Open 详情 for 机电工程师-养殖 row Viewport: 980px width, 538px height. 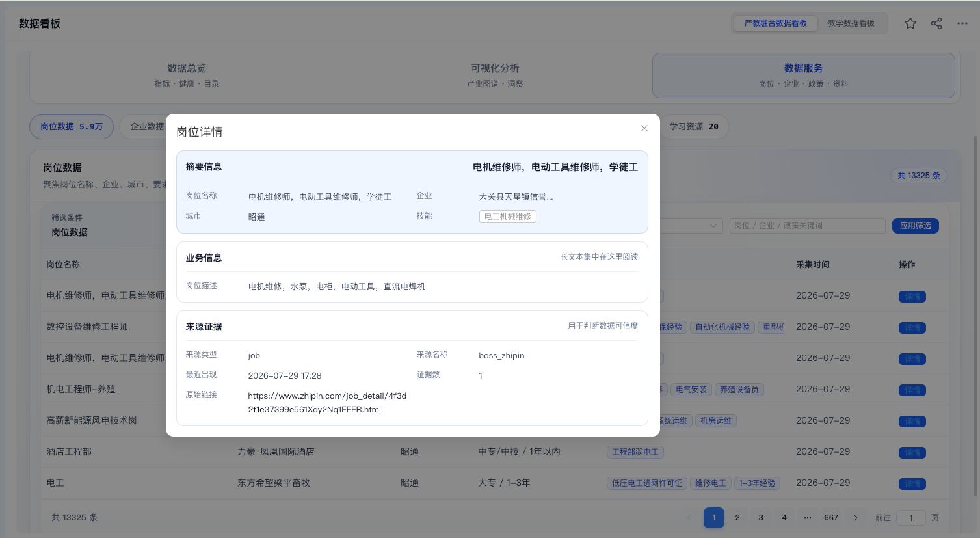912,390
